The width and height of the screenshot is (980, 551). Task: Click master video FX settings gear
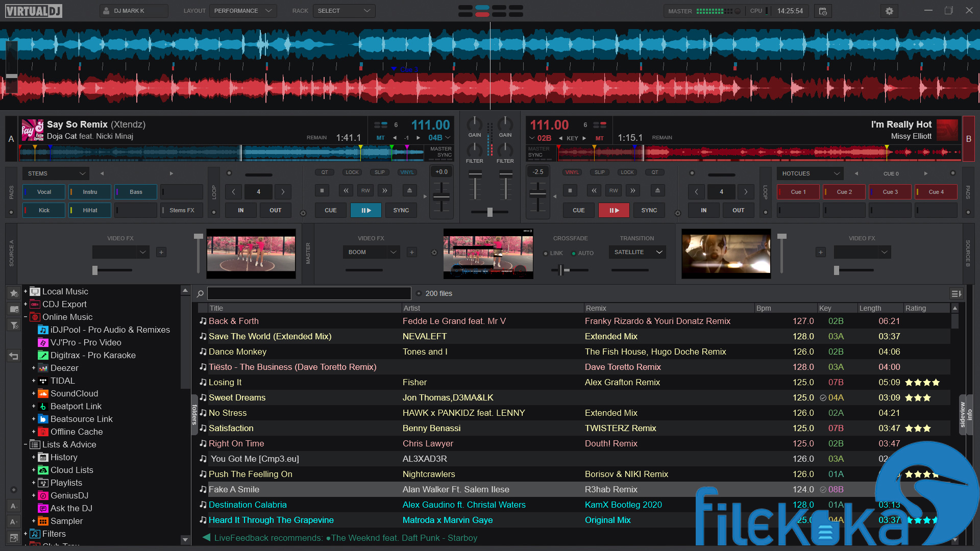[434, 253]
